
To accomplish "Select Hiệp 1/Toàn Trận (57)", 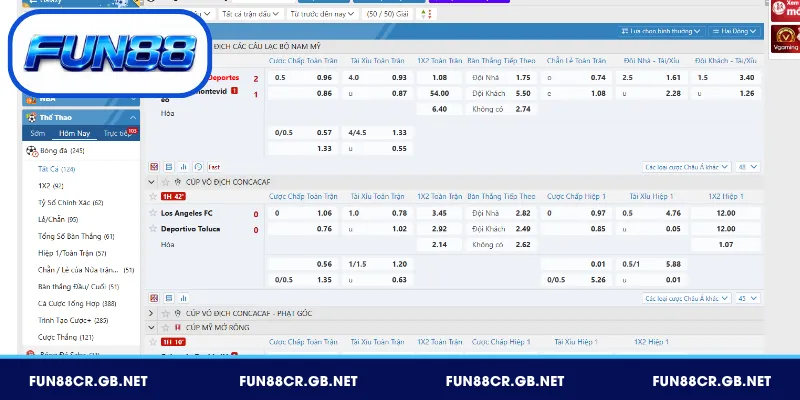I will [x=72, y=253].
